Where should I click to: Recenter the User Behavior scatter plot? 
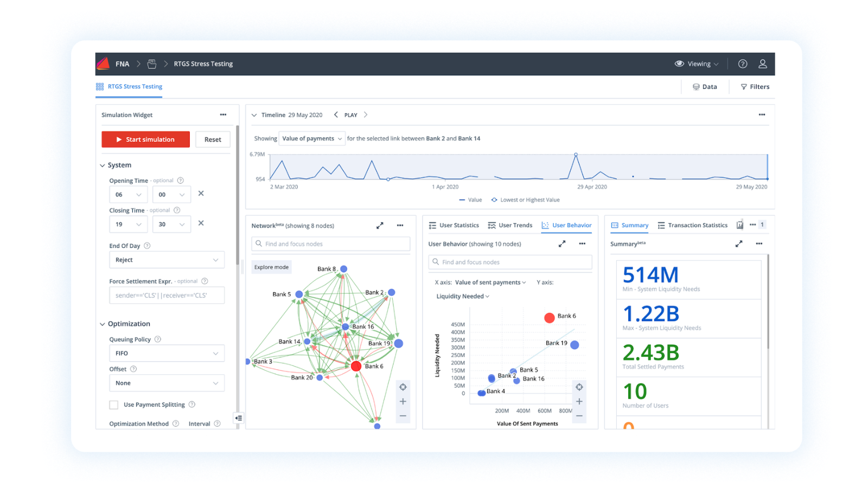click(579, 387)
